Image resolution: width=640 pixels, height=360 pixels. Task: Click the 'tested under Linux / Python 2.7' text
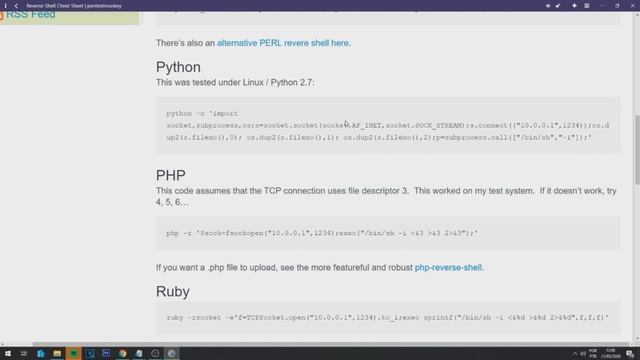click(235, 82)
